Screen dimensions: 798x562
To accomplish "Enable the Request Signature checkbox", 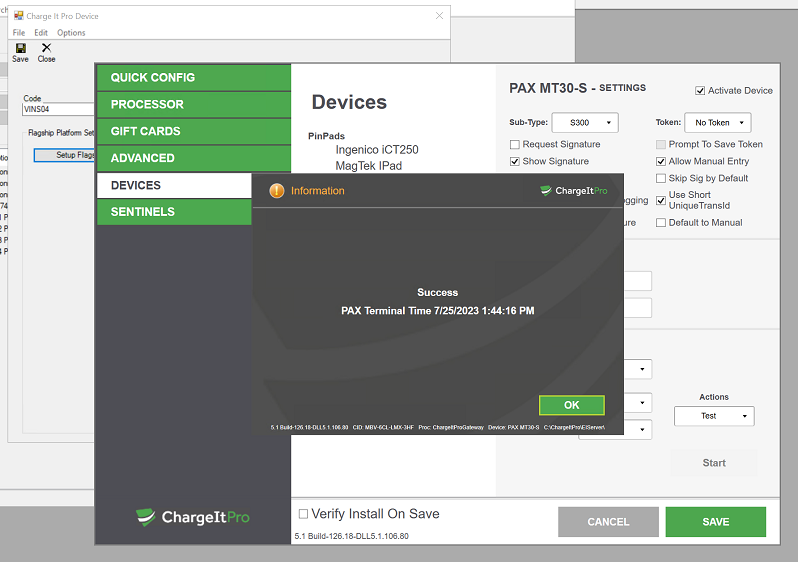I will click(515, 145).
